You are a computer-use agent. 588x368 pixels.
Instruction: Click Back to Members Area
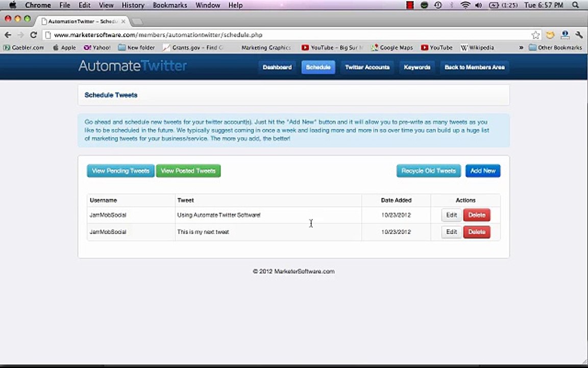pos(474,67)
